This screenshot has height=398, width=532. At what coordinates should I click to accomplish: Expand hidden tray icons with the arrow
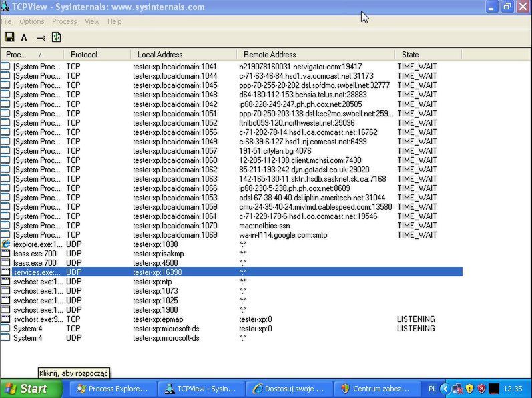coord(445,389)
